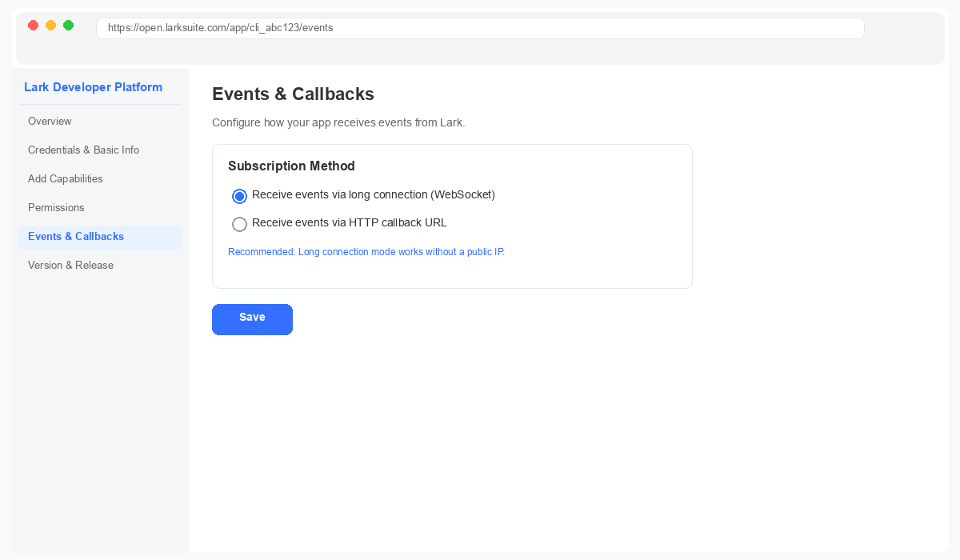Select long connection WebSocket radio option
The height and width of the screenshot is (560, 960).
pos(239,196)
